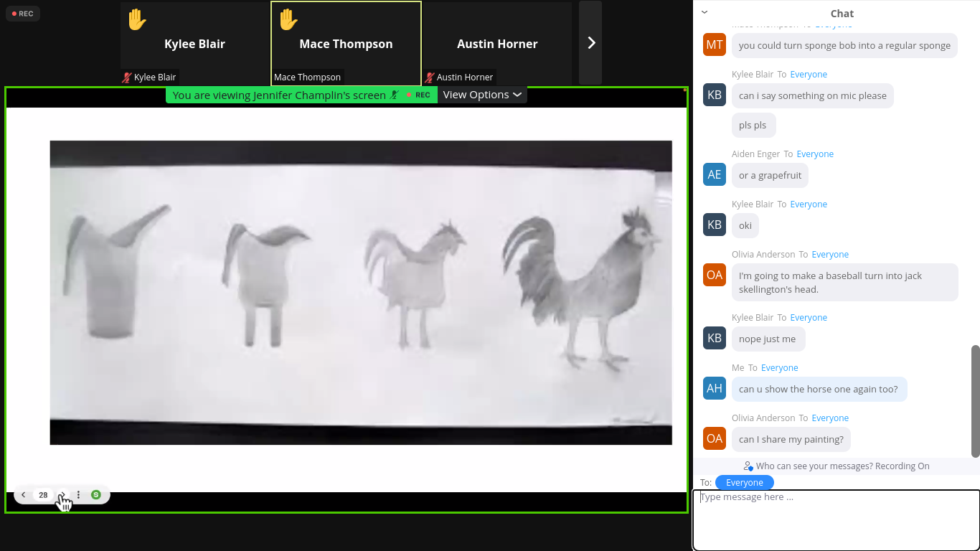This screenshot has height=551, width=980.
Task: Select Austin Horner's video tile
Action: 497,43
